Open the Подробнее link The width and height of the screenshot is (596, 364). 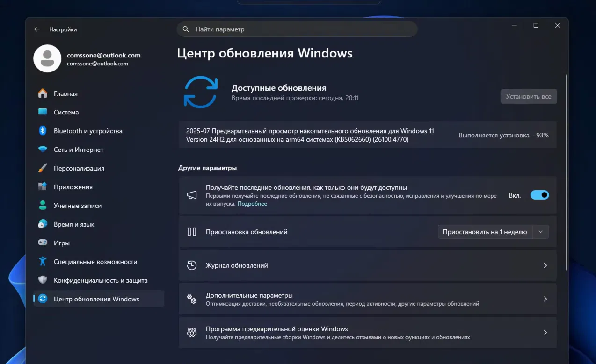tap(252, 204)
